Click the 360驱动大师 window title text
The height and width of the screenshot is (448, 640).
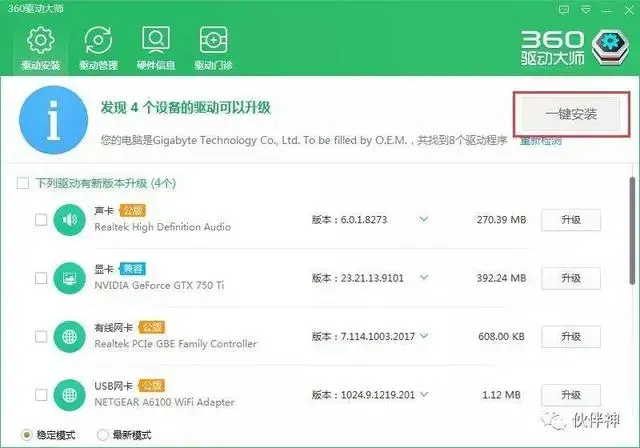[x=36, y=9]
